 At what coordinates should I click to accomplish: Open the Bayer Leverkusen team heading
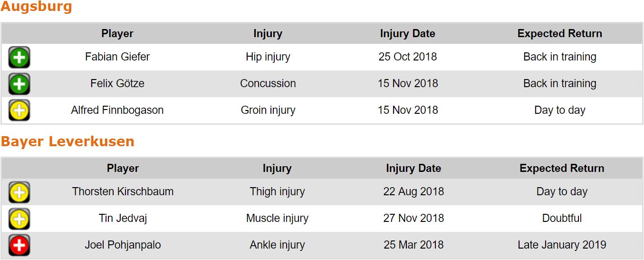[x=67, y=141]
